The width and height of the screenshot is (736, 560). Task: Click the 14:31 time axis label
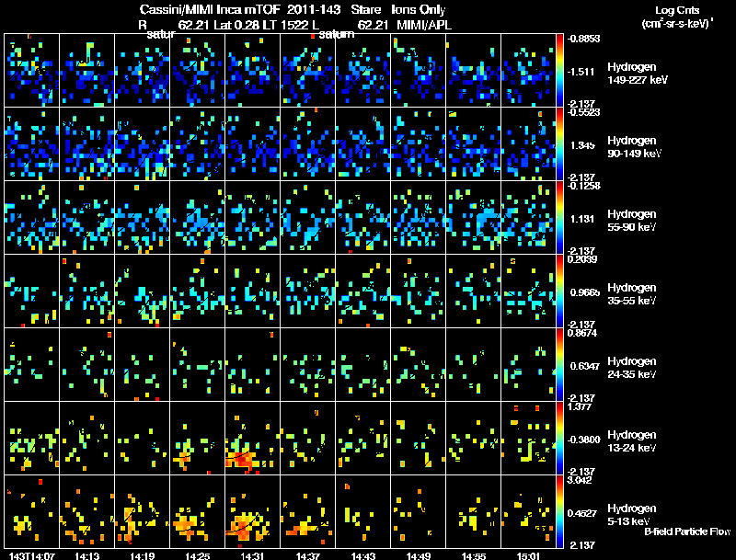pyautogui.click(x=252, y=555)
